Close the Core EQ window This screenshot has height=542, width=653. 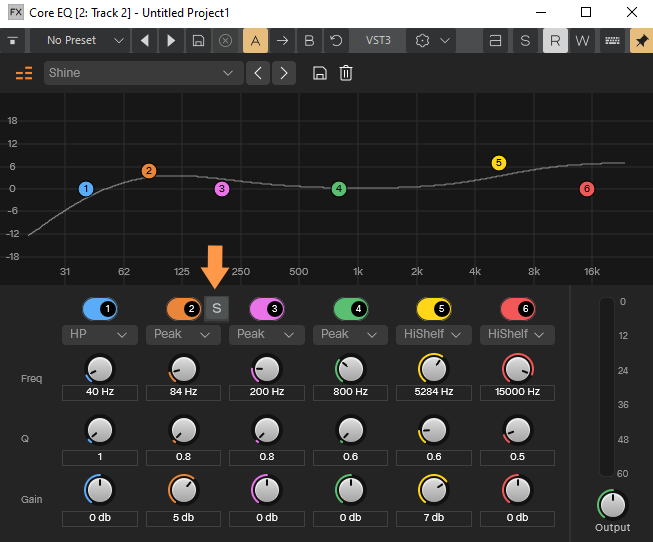(632, 12)
